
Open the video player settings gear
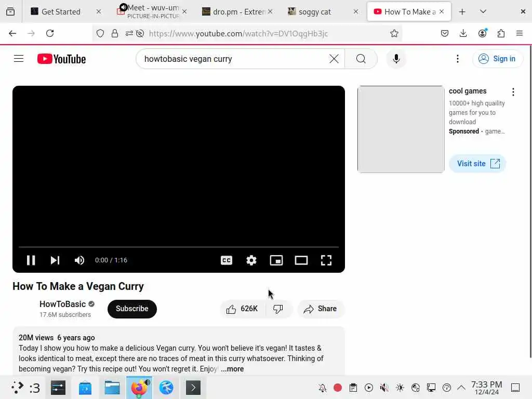pos(251,260)
